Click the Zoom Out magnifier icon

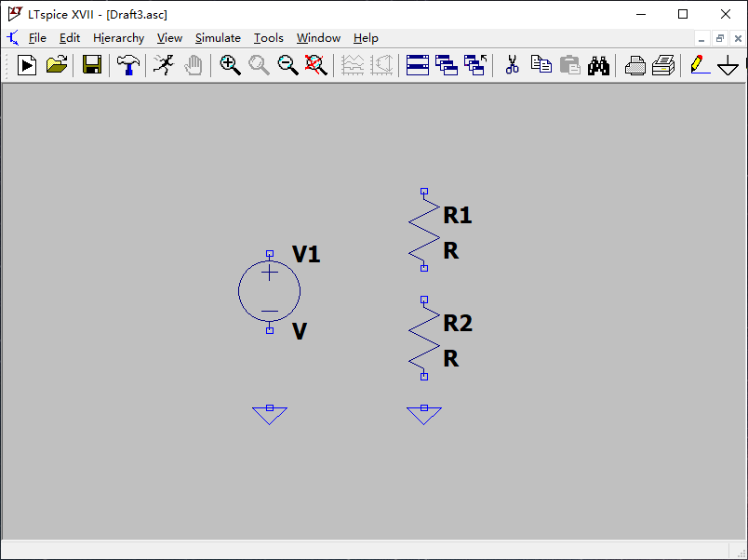tap(288, 65)
